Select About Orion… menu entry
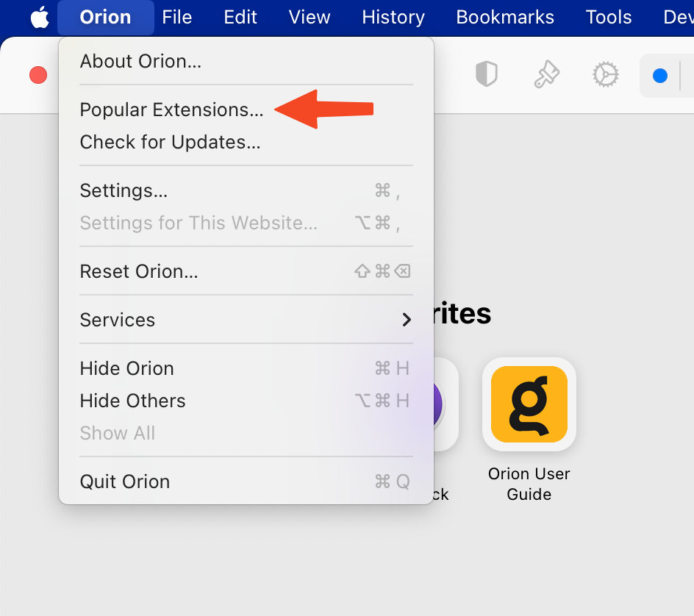The width and height of the screenshot is (694, 616). click(246, 61)
